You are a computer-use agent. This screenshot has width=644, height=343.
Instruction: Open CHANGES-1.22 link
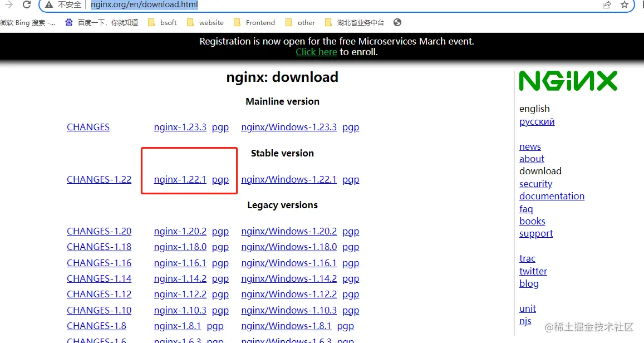[x=99, y=179]
